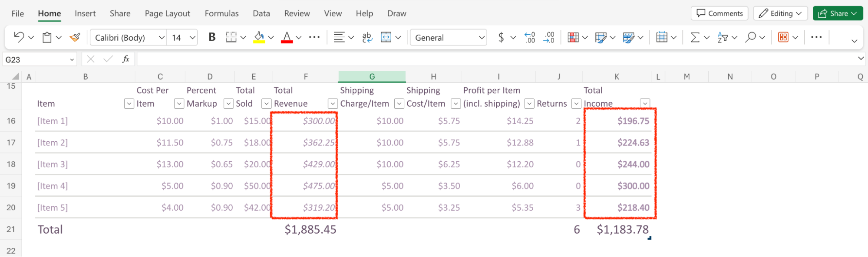Apply the yellow fill color
The width and height of the screenshot is (868, 257).
pyautogui.click(x=259, y=38)
